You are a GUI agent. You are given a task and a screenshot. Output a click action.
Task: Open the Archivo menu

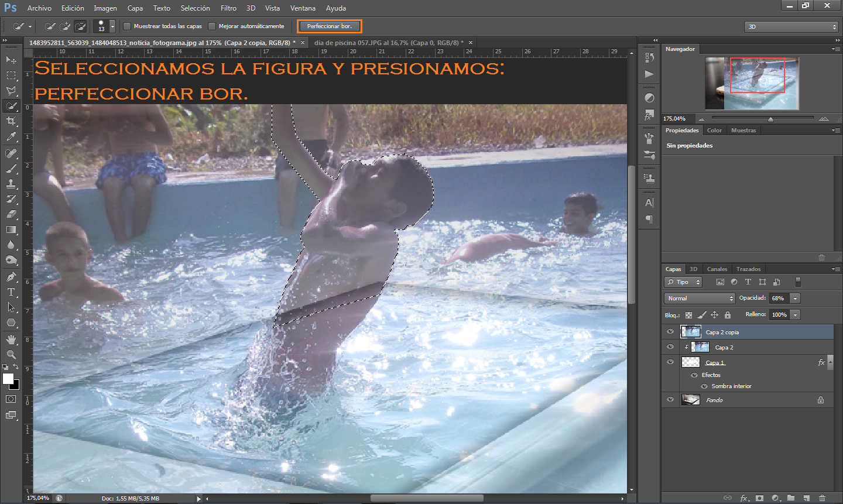click(39, 8)
